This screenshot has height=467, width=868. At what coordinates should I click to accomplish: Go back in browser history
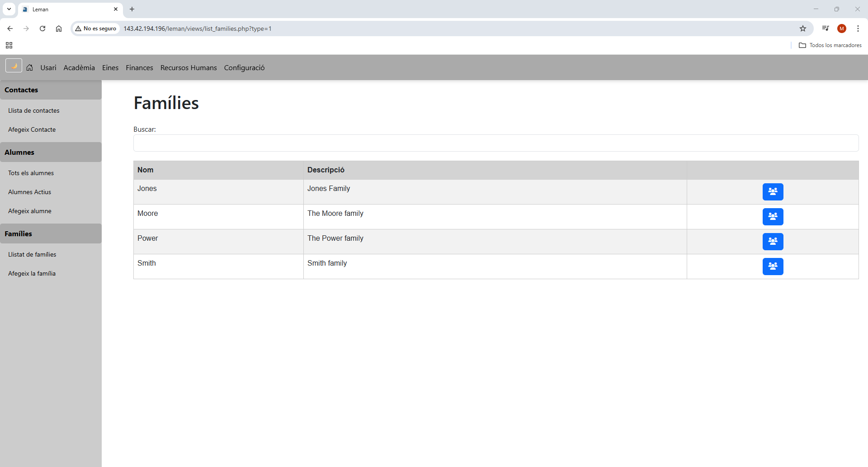(x=10, y=29)
